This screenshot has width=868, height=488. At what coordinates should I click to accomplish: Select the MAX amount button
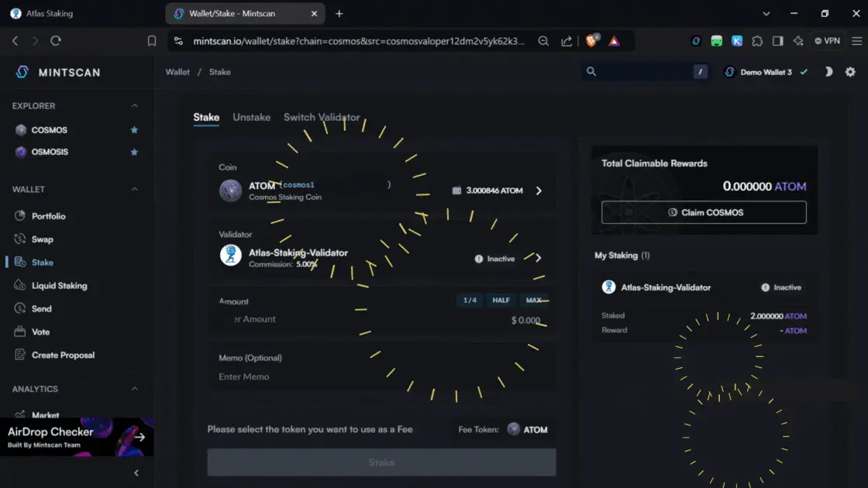(x=534, y=301)
